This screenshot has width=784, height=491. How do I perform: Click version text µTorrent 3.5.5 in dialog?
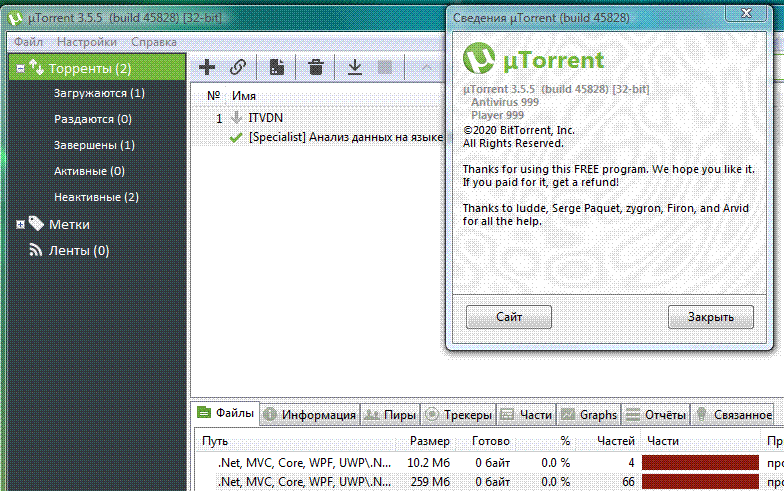point(556,89)
